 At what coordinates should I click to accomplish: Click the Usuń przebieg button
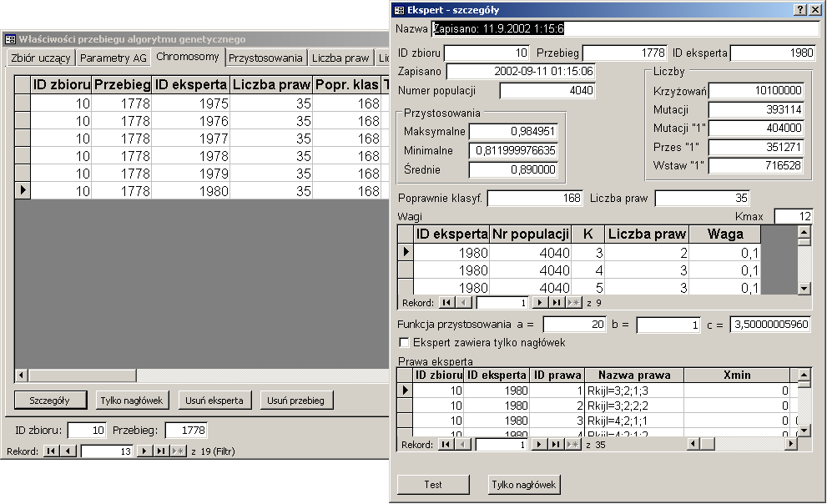296,401
